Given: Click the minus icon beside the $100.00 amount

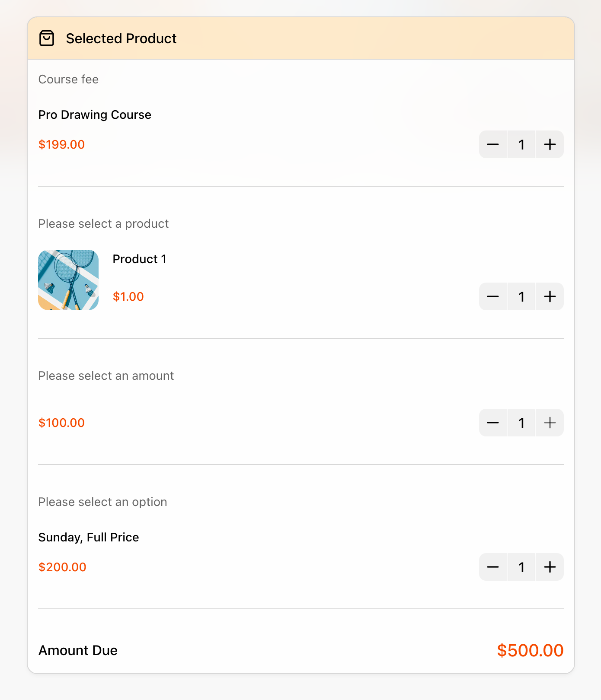Looking at the screenshot, I should coord(493,423).
